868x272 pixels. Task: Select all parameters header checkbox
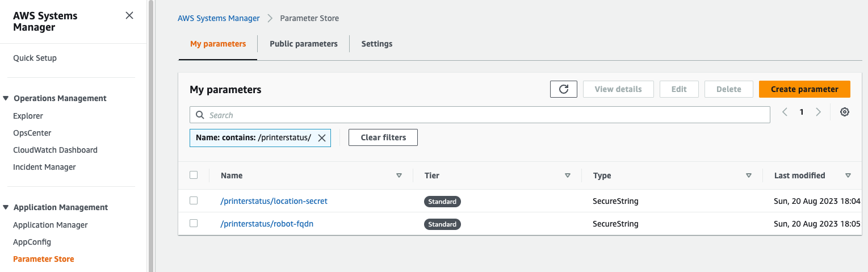[194, 175]
